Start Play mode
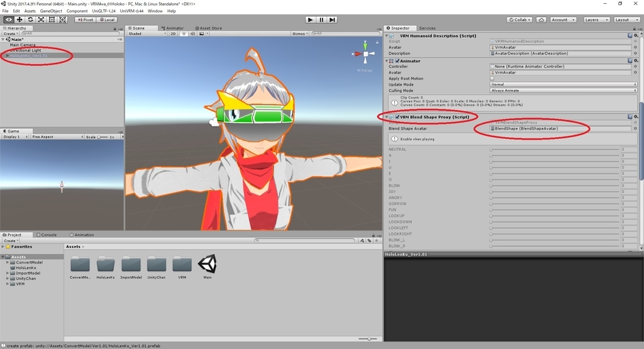 pyautogui.click(x=311, y=19)
